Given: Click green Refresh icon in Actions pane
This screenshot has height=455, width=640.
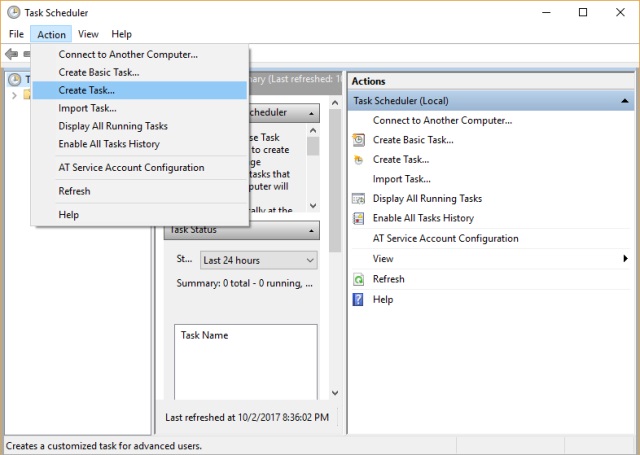Looking at the screenshot, I should [x=358, y=279].
